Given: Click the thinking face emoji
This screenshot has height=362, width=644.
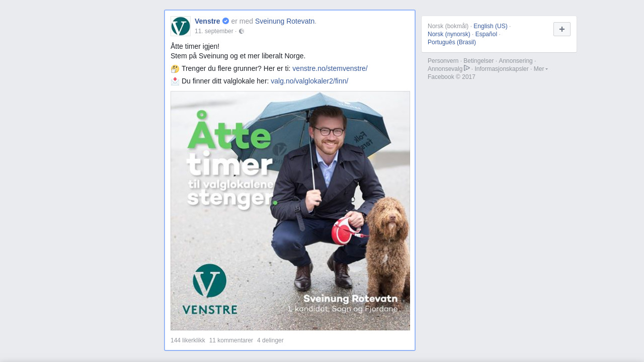Looking at the screenshot, I should (175, 69).
